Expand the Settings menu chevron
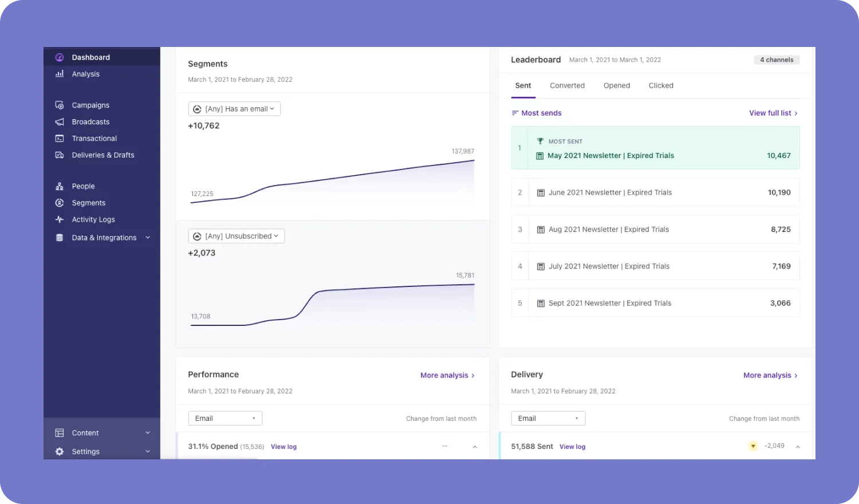The height and width of the screenshot is (504, 859). pyautogui.click(x=148, y=451)
